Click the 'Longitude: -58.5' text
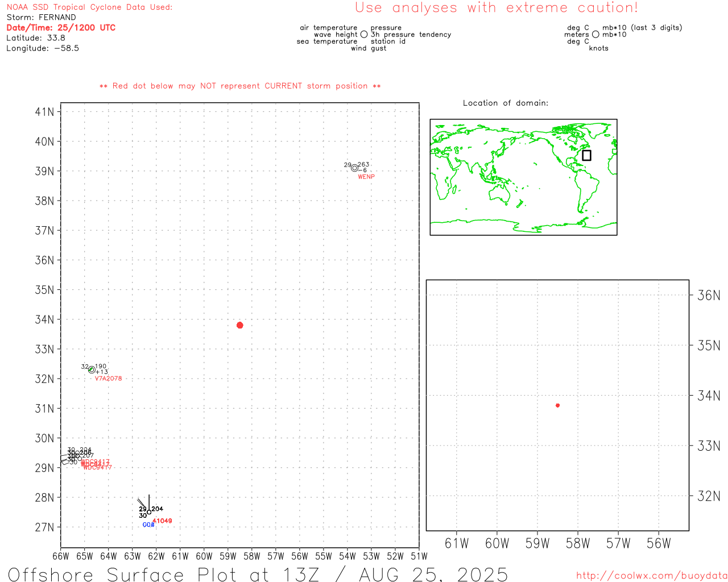 [x=43, y=48]
